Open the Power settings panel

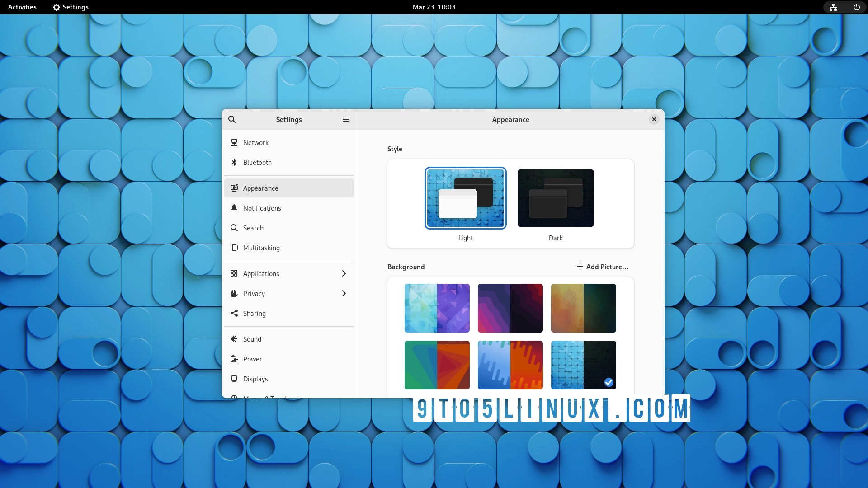click(x=252, y=359)
